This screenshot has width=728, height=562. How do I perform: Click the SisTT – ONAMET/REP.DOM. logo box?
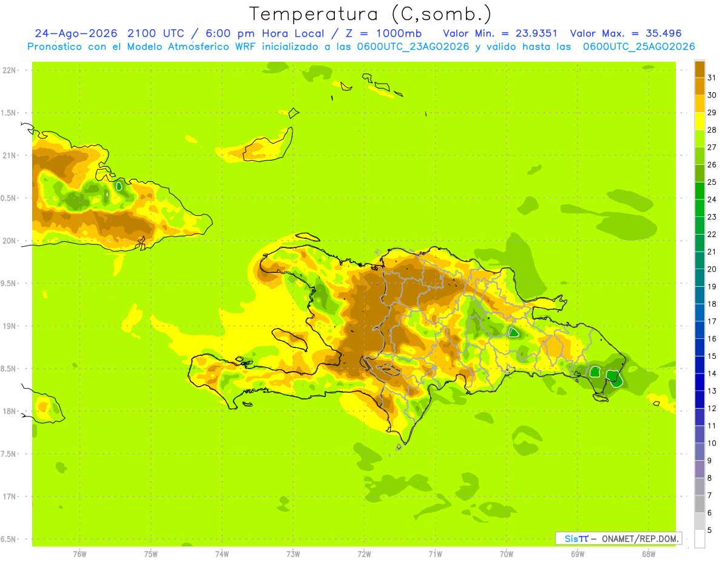tap(618, 538)
